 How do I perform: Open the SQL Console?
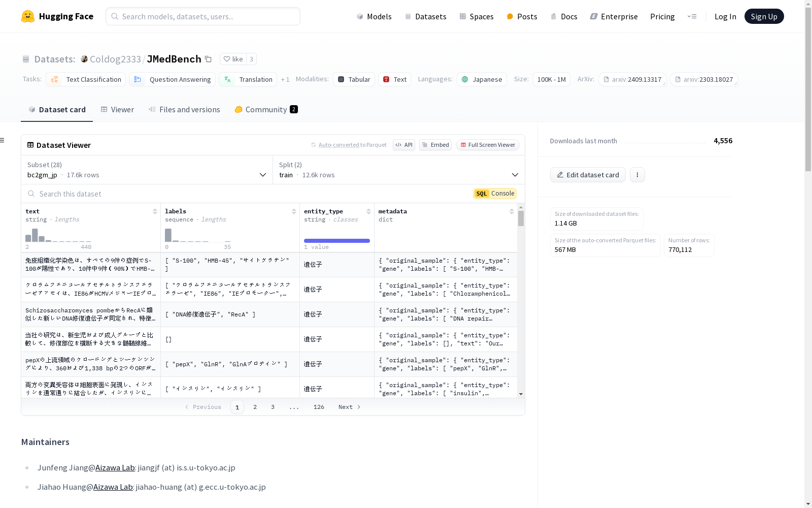click(495, 194)
